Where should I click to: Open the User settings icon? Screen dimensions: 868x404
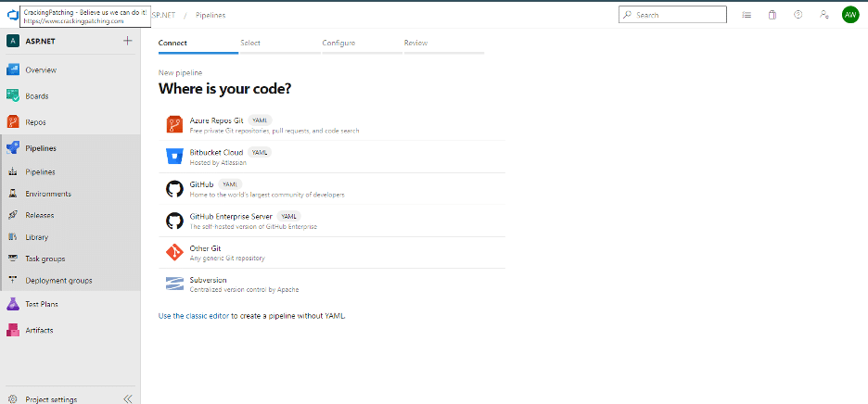pyautogui.click(x=823, y=15)
